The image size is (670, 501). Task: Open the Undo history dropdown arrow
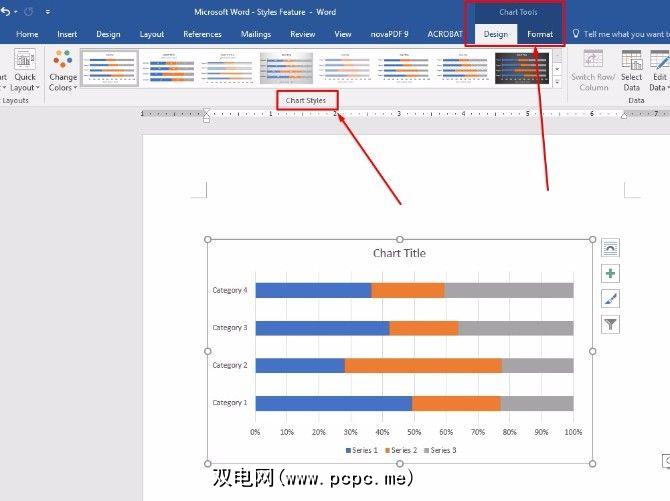(16, 12)
